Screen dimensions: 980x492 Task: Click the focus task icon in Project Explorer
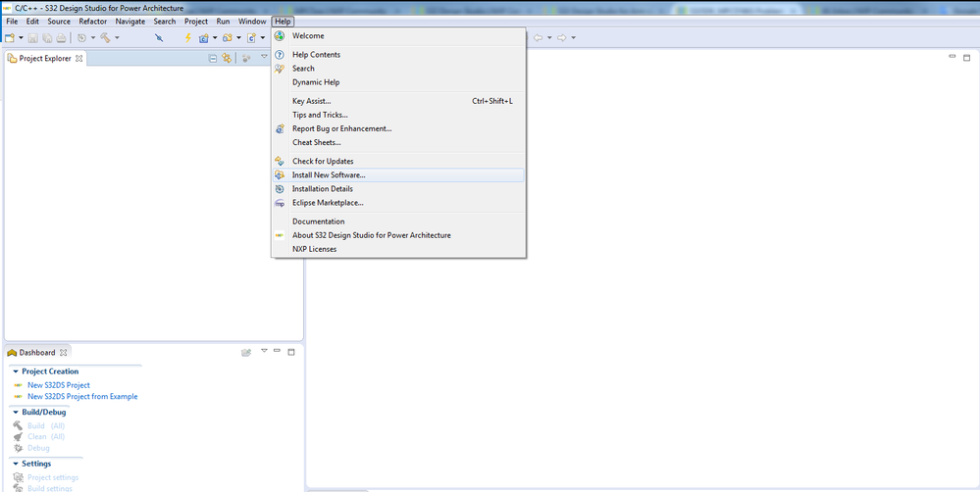[x=246, y=58]
